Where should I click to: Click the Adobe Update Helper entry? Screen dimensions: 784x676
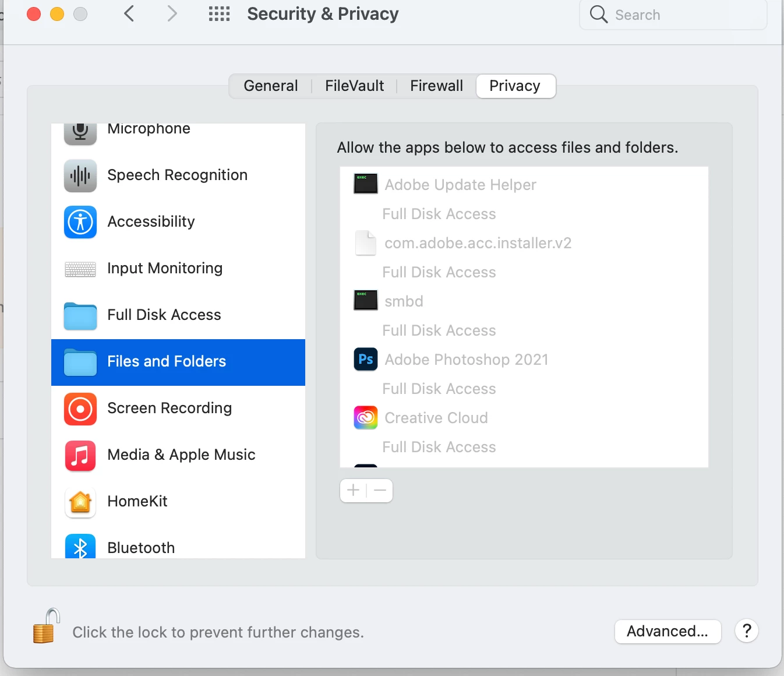click(x=524, y=184)
